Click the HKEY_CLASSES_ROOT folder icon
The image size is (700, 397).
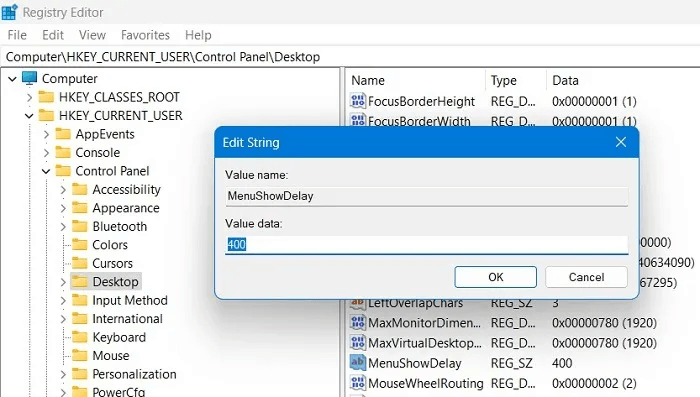coord(46,97)
